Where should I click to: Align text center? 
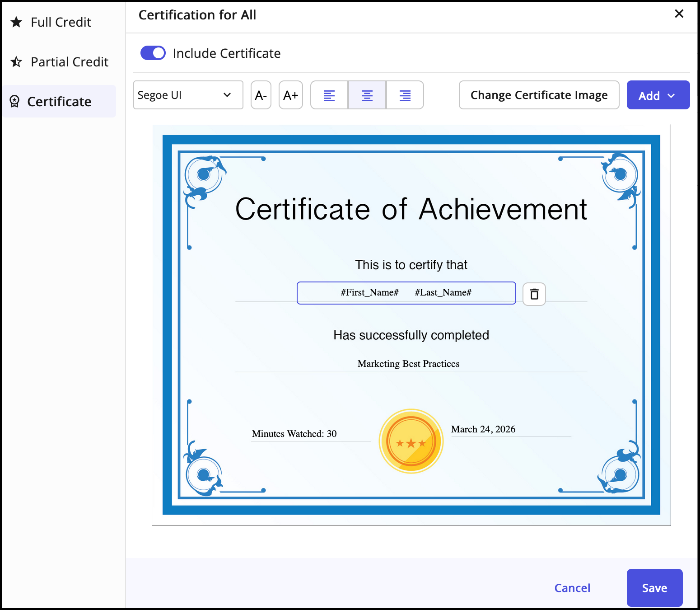click(367, 95)
